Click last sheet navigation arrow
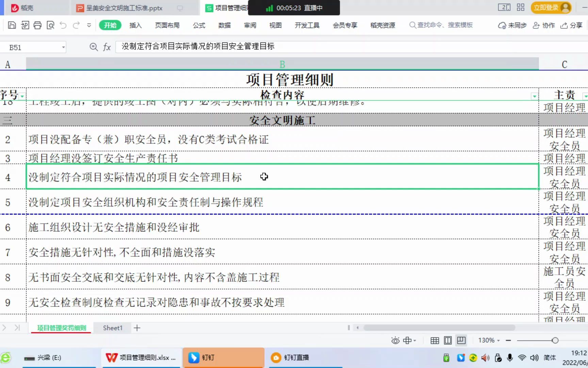This screenshot has width=588, height=368. click(x=17, y=328)
